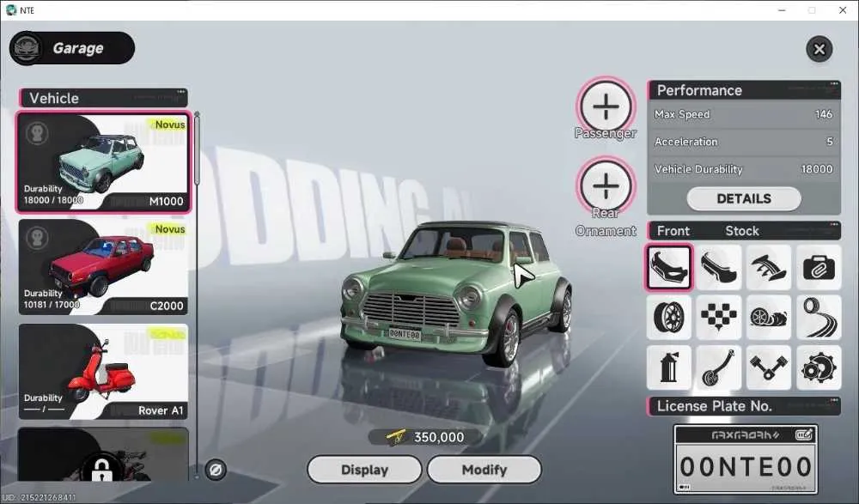Click the circle-slash icon below vehicle list
The image size is (859, 504).
point(216,470)
